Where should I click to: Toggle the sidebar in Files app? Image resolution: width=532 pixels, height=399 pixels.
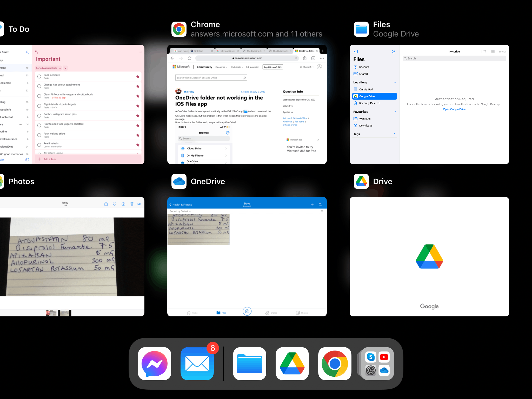click(x=356, y=52)
